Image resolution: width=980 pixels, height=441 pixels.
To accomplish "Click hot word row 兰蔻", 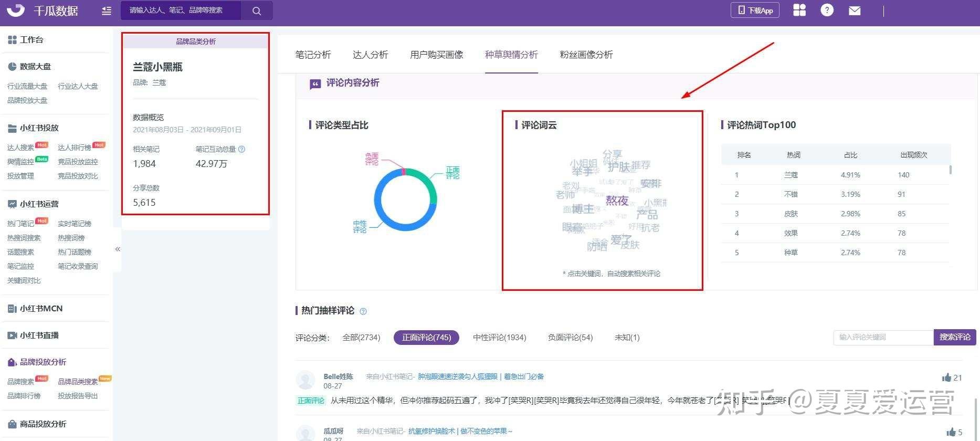I will [x=835, y=175].
